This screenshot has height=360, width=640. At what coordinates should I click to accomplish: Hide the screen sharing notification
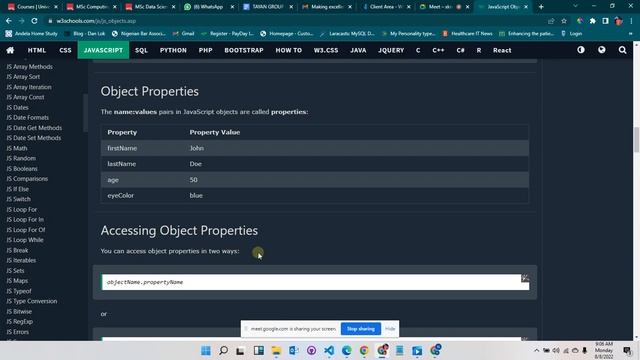390,329
